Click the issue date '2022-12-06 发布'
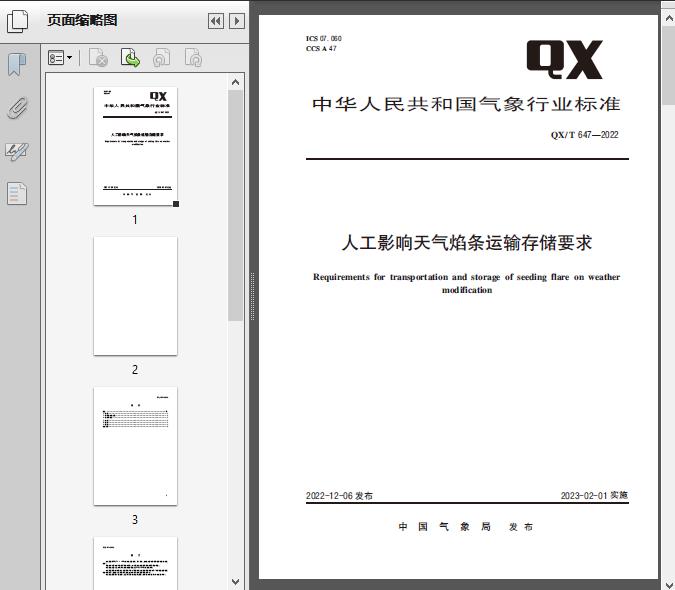Screen dimensions: 675x590 [339, 495]
